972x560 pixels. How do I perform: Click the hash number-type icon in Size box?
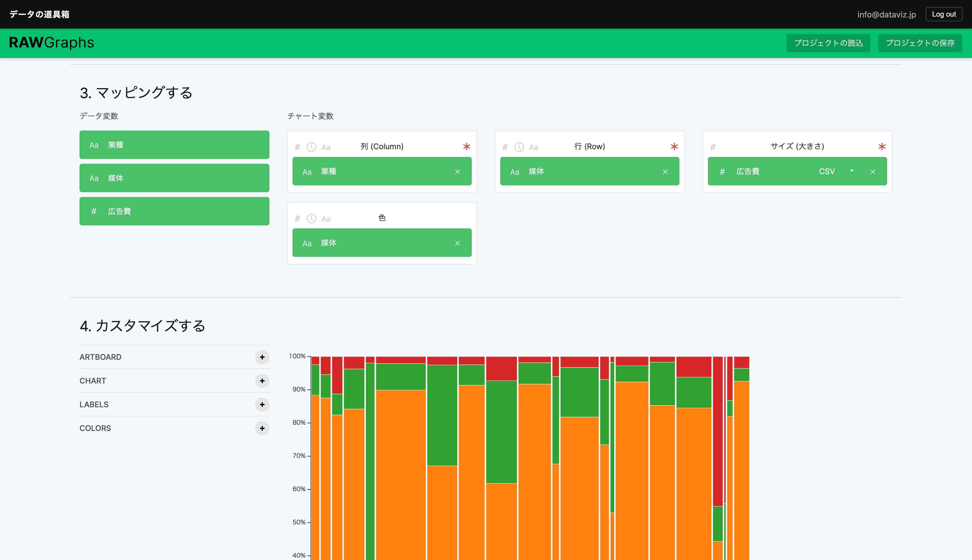click(x=713, y=147)
